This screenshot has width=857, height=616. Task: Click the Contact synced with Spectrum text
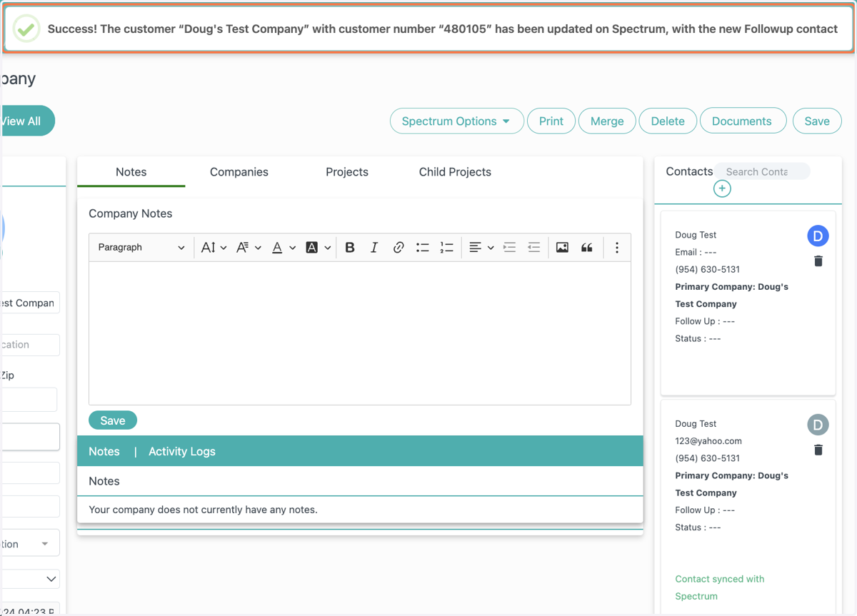[x=720, y=587]
